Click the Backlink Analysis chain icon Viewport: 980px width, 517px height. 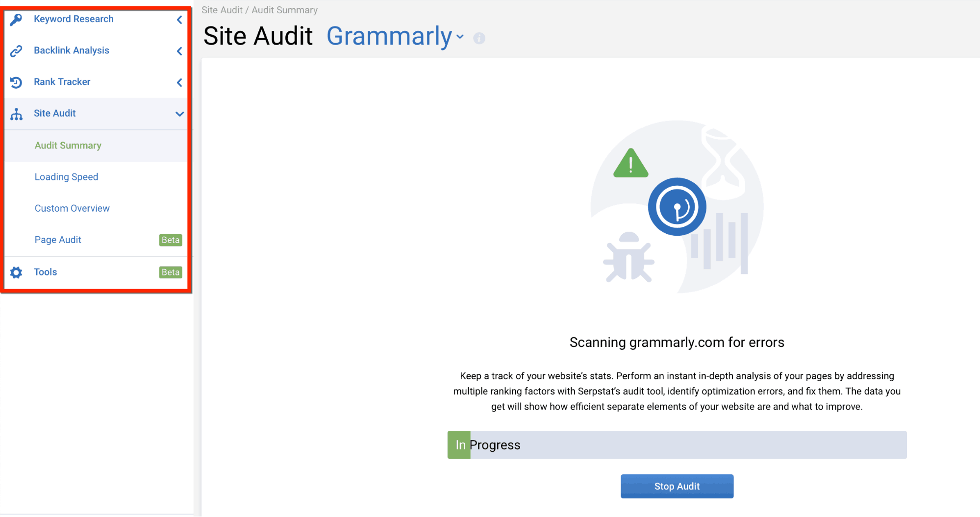point(16,50)
